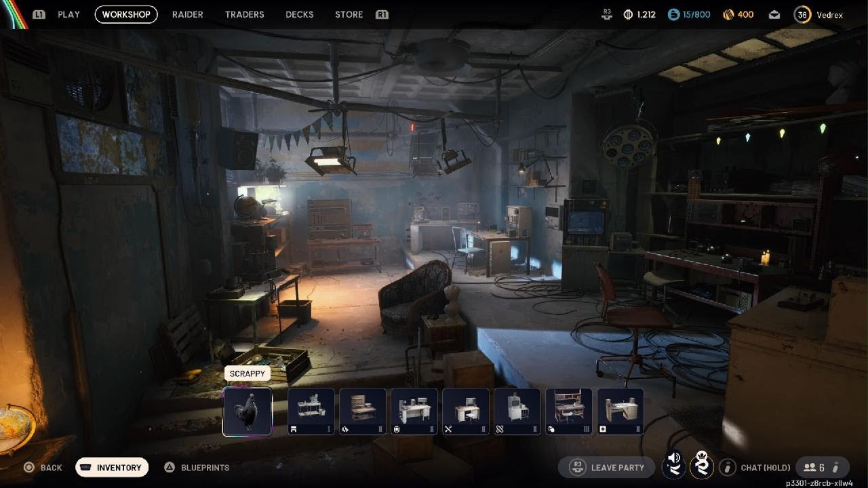Open the Vedrex player profile name
Image resolution: width=868 pixels, height=488 pixels.
pos(830,15)
